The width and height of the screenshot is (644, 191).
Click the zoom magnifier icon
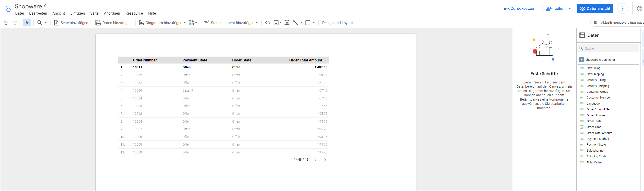click(40, 22)
